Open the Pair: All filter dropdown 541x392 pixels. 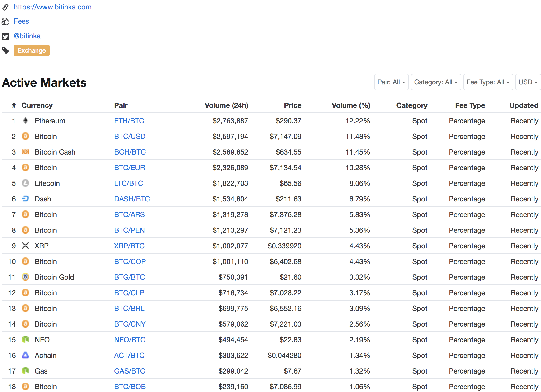[x=391, y=82]
